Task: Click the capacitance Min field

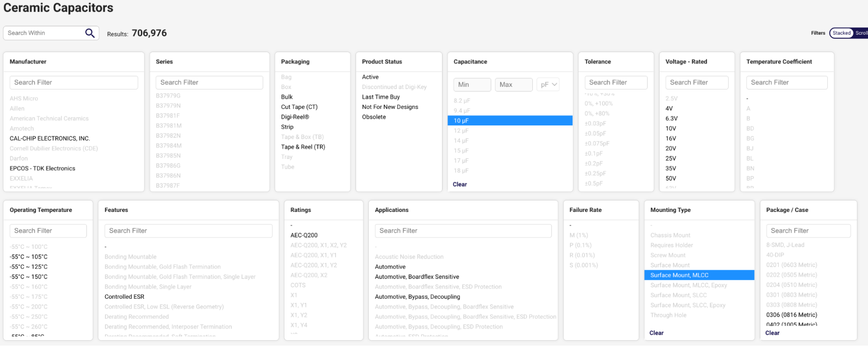Action: click(x=472, y=85)
